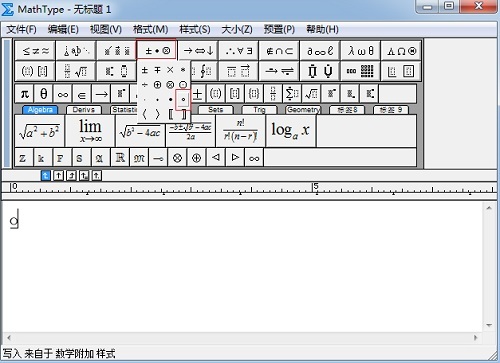Insert element-of ∈ symbol from the bar
Screen dimensions: 500x363
[82, 94]
